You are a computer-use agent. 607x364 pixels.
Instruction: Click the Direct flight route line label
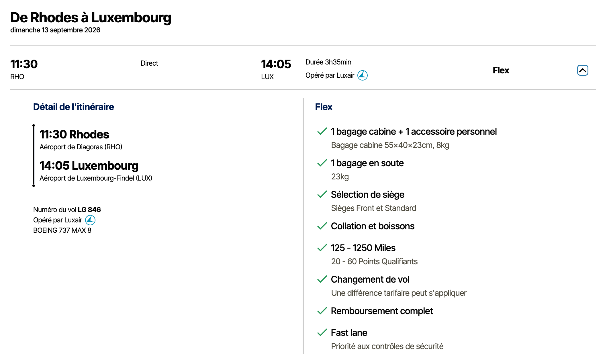tap(149, 63)
